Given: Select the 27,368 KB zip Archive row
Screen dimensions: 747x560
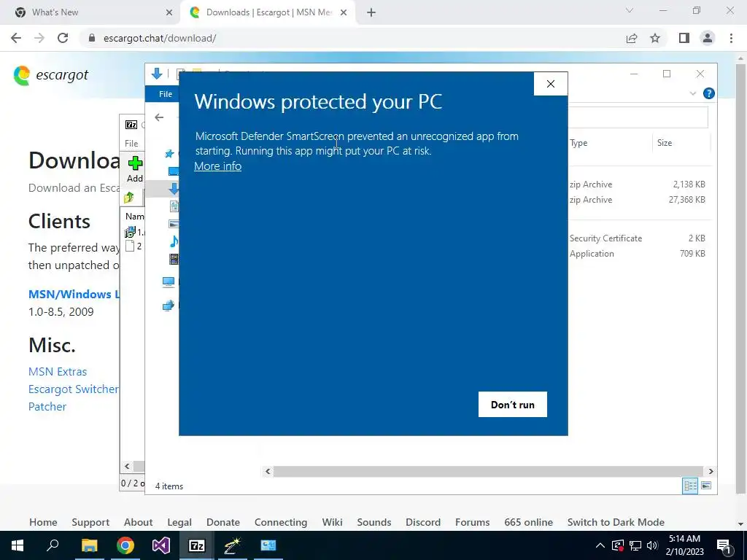Looking at the screenshot, I should (x=638, y=200).
